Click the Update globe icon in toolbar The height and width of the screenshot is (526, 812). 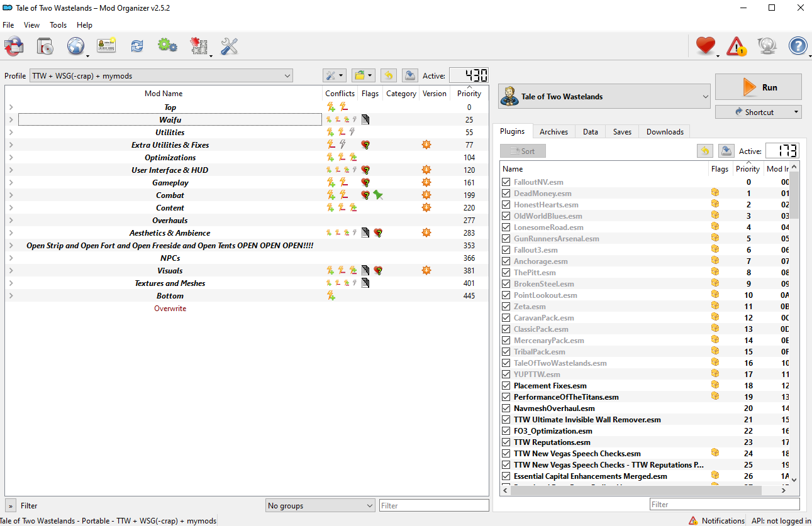click(767, 46)
